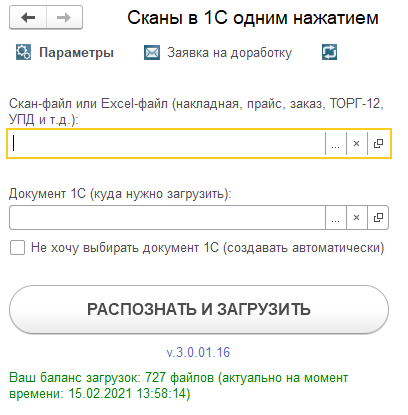Browse for scan file with ellipsis button

(336, 144)
